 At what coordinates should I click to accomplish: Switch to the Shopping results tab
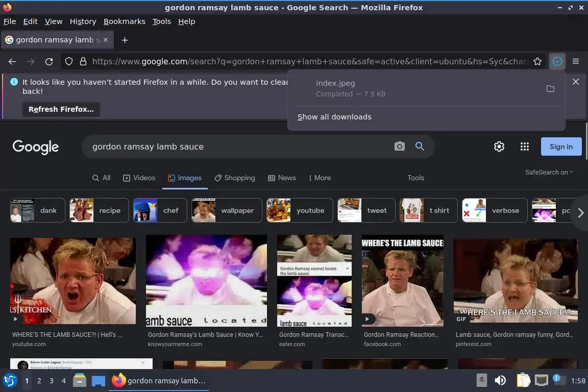[235, 178]
